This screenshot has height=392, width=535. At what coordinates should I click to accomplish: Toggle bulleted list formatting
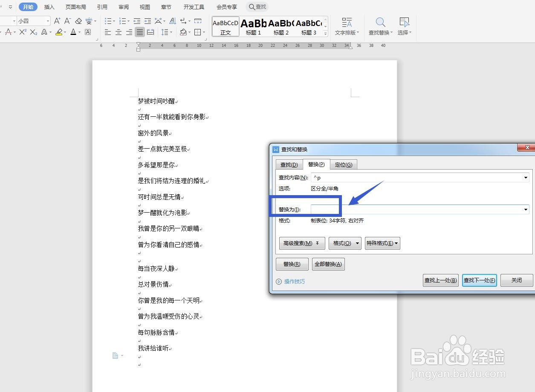click(x=107, y=20)
